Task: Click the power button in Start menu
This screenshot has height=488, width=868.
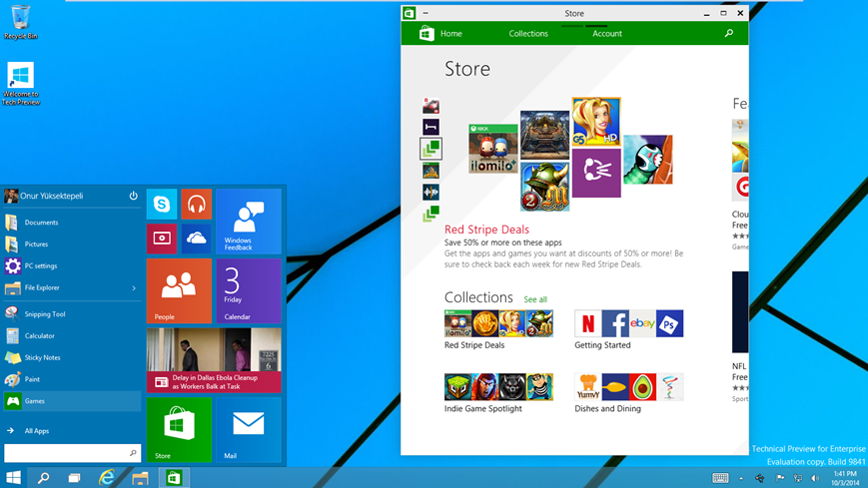Action: pyautogui.click(x=133, y=197)
